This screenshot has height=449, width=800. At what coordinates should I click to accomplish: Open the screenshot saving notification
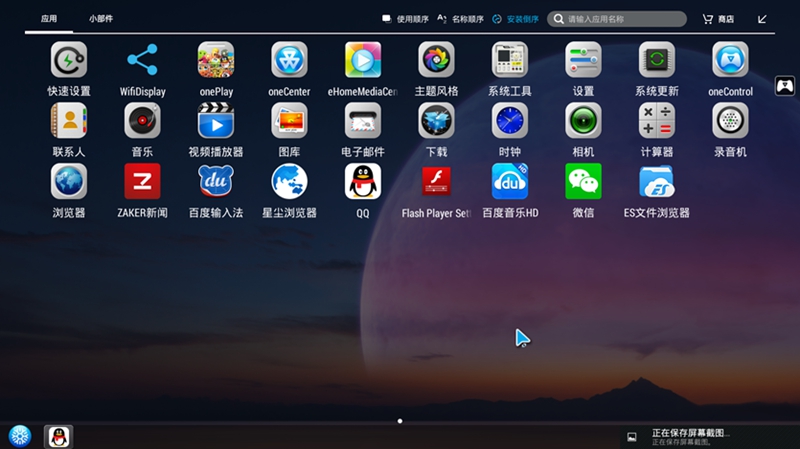pos(710,436)
